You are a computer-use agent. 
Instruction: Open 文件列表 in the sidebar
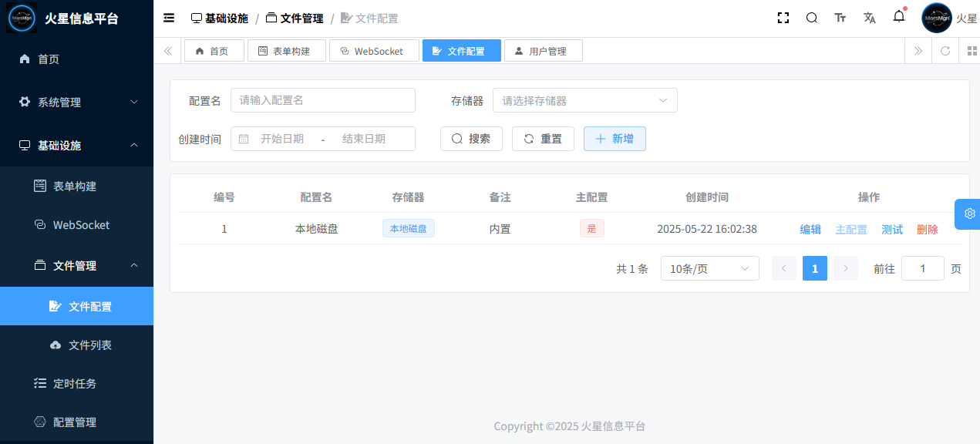(x=76, y=345)
